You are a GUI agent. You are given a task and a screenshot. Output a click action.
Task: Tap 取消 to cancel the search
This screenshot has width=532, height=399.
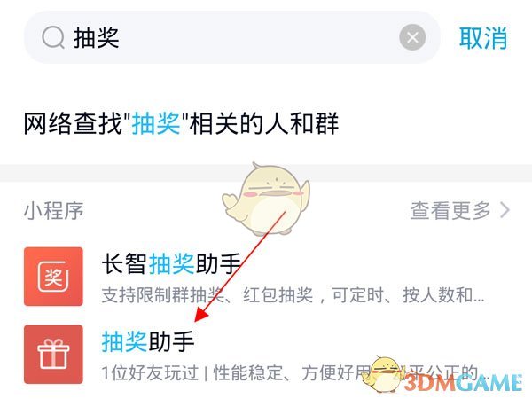483,38
